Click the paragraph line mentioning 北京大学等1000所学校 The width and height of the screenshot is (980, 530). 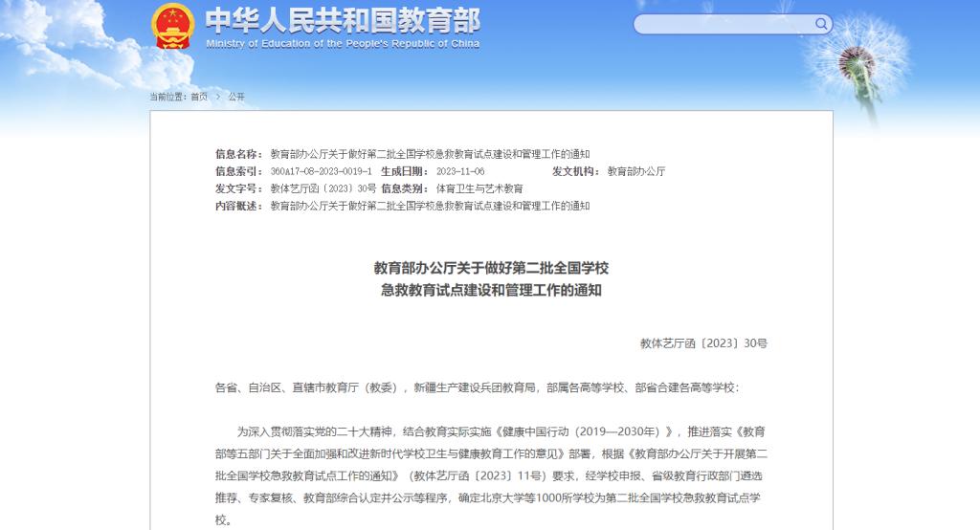click(x=487, y=497)
